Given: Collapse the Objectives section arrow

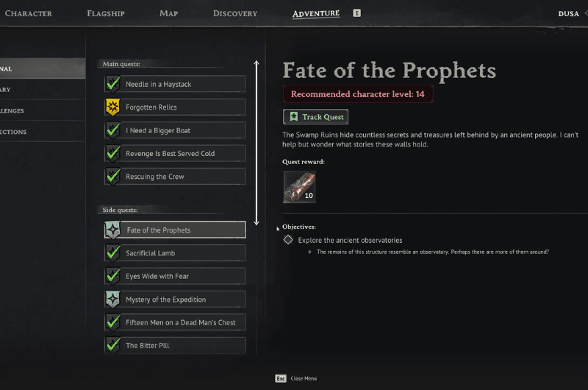Looking at the screenshot, I should [278, 228].
